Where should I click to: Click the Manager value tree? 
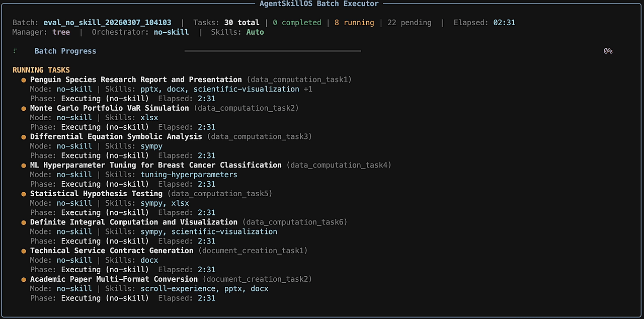tap(61, 32)
